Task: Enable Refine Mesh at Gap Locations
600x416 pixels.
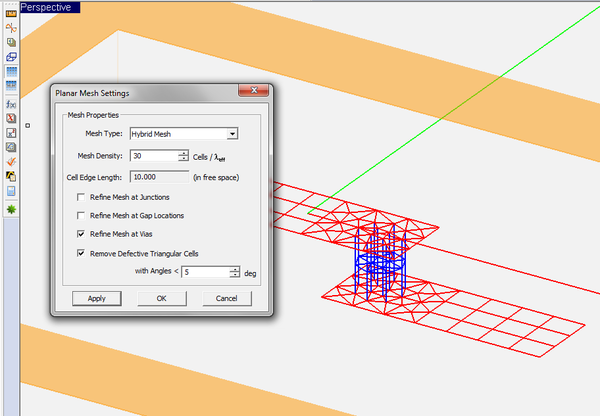Action: point(82,215)
